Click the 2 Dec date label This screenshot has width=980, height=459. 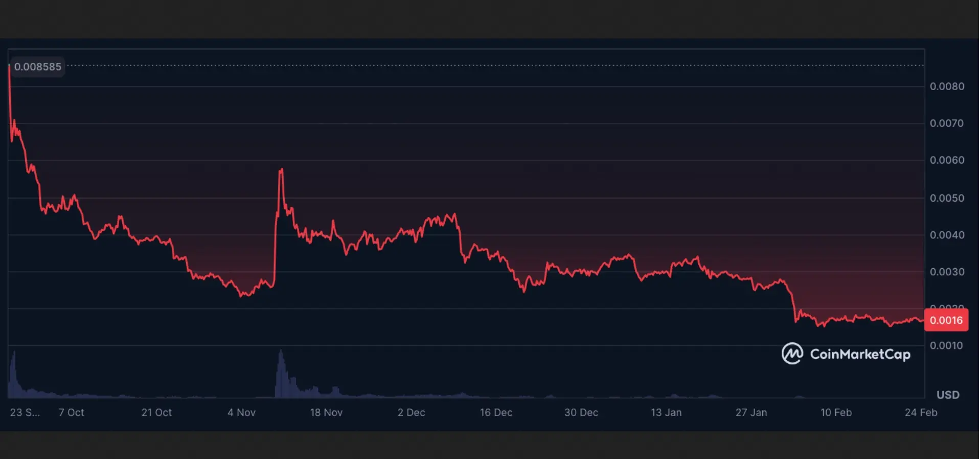[412, 412]
